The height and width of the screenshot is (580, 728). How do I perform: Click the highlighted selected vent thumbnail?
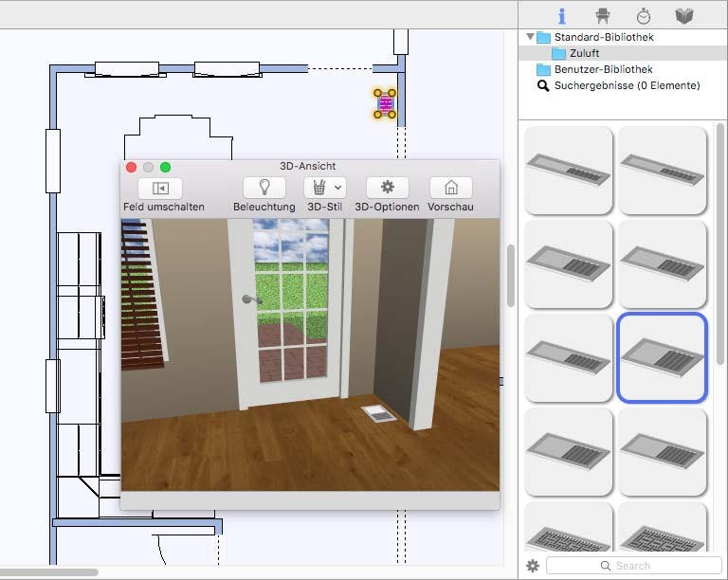[662, 357]
